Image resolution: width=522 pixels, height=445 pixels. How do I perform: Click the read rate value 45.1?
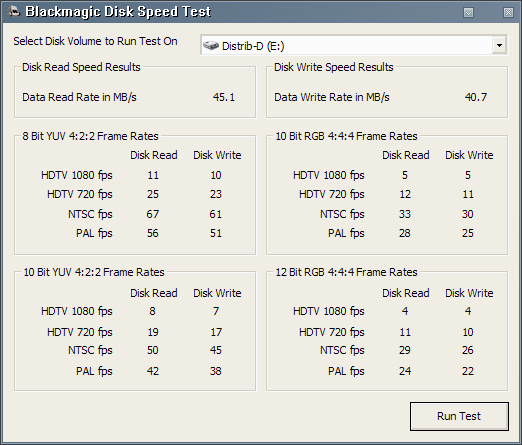(224, 97)
